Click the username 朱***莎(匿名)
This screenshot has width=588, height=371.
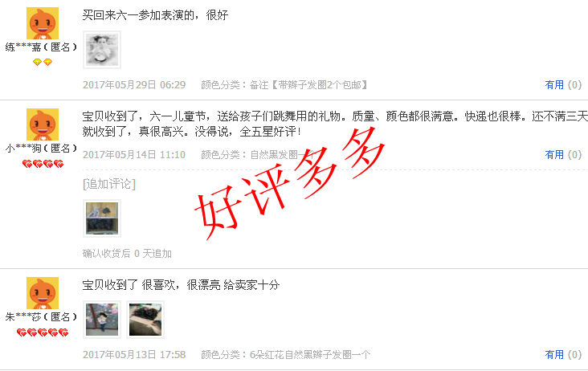click(x=41, y=317)
